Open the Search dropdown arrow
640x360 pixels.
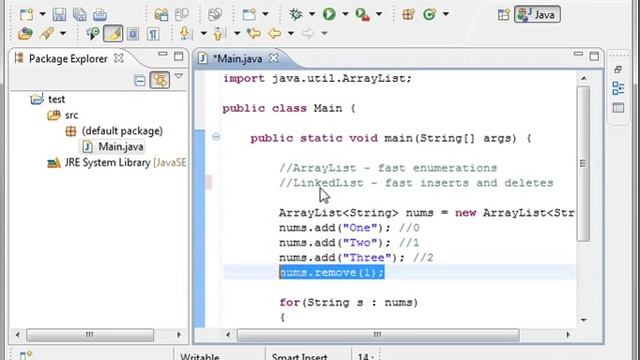click(63, 33)
